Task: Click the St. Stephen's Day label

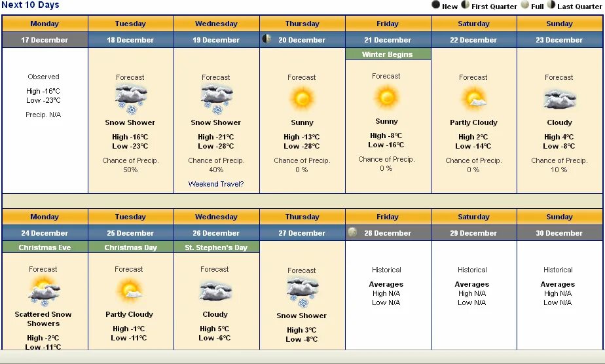Action: (x=217, y=247)
